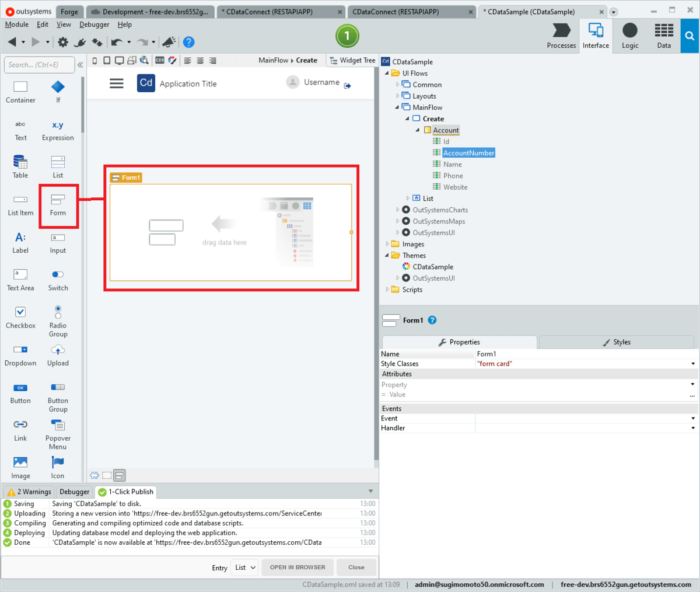Open the Style Classes dropdown
The image size is (700, 592).
tap(693, 364)
